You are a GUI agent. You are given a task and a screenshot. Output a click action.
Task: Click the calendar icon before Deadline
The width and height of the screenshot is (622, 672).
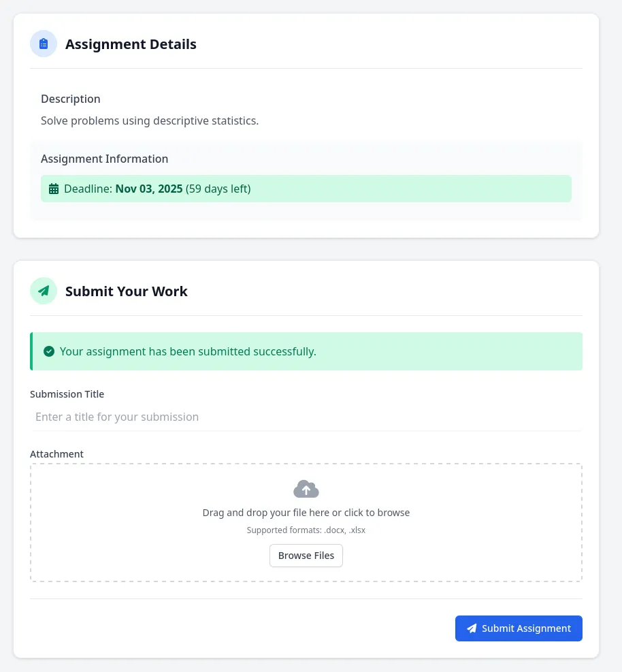click(54, 189)
